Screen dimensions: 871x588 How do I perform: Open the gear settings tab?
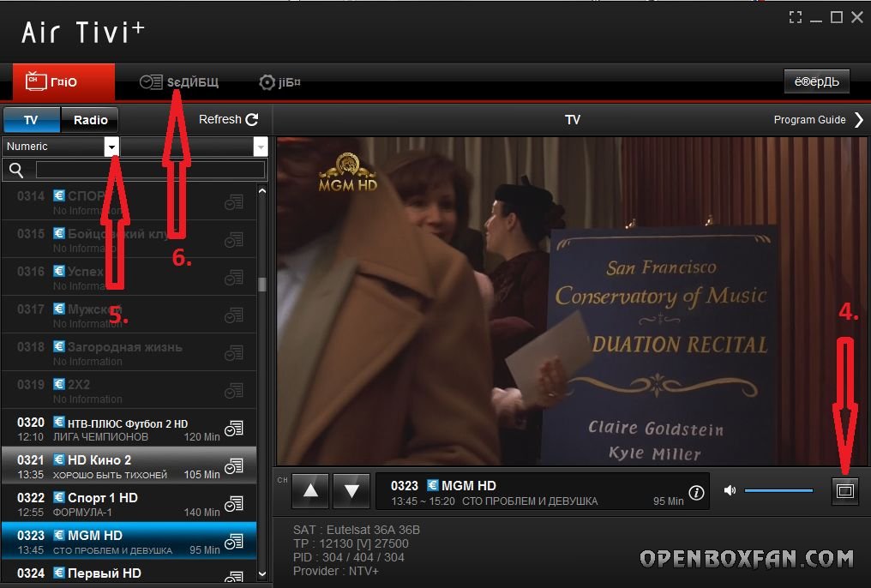click(279, 82)
